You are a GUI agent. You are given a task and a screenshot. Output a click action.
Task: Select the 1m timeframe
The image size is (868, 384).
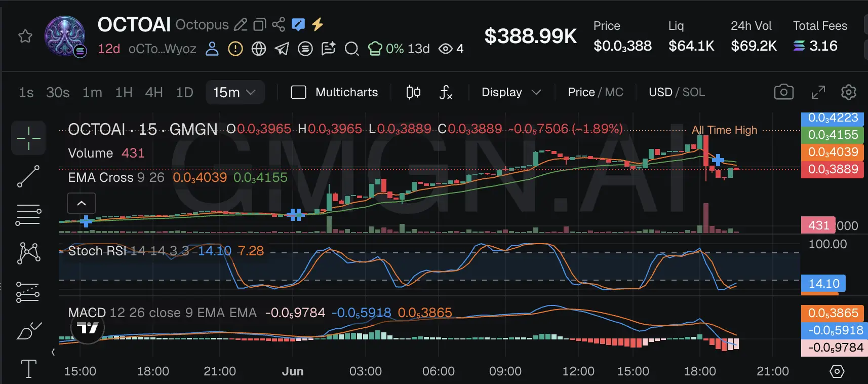coord(93,92)
